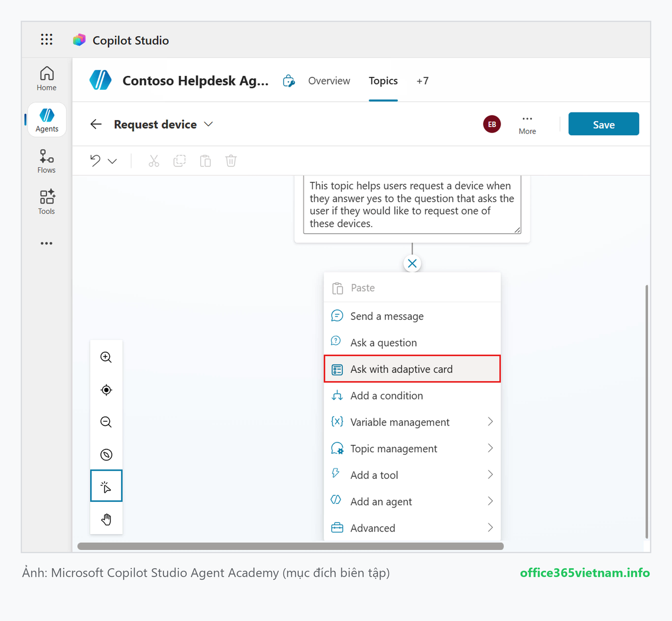Viewport: 672px width, 621px height.
Task: Click the horizontal scrollbar
Action: tap(290, 546)
